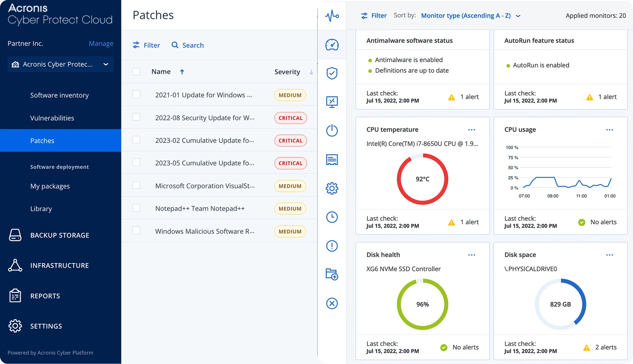
Task: Click the Disk space 829 GB gauge
Action: tap(560, 304)
